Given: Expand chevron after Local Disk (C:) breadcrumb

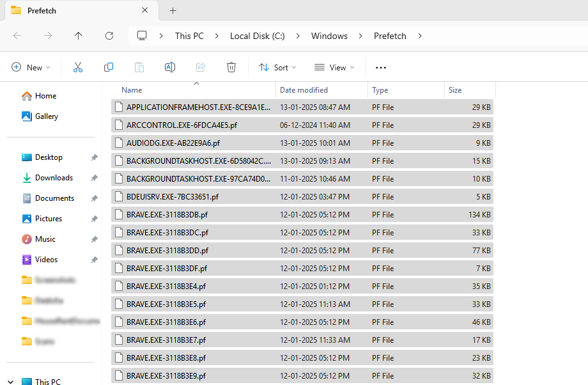Looking at the screenshot, I should (298, 36).
